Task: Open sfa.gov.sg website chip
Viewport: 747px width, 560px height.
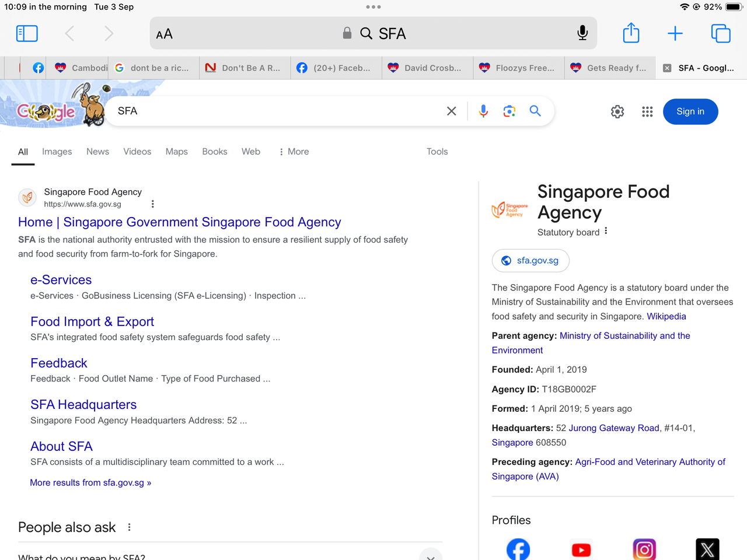Action: [x=530, y=261]
